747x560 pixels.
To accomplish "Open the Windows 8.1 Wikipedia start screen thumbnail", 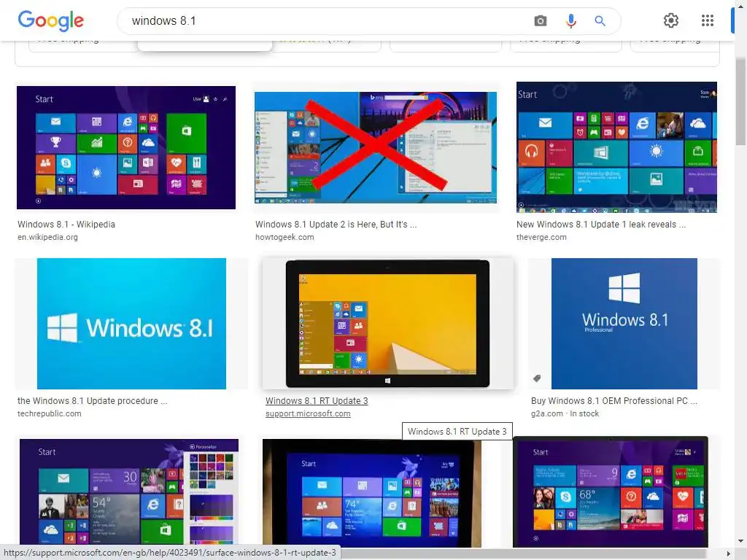I will pyautogui.click(x=125, y=147).
